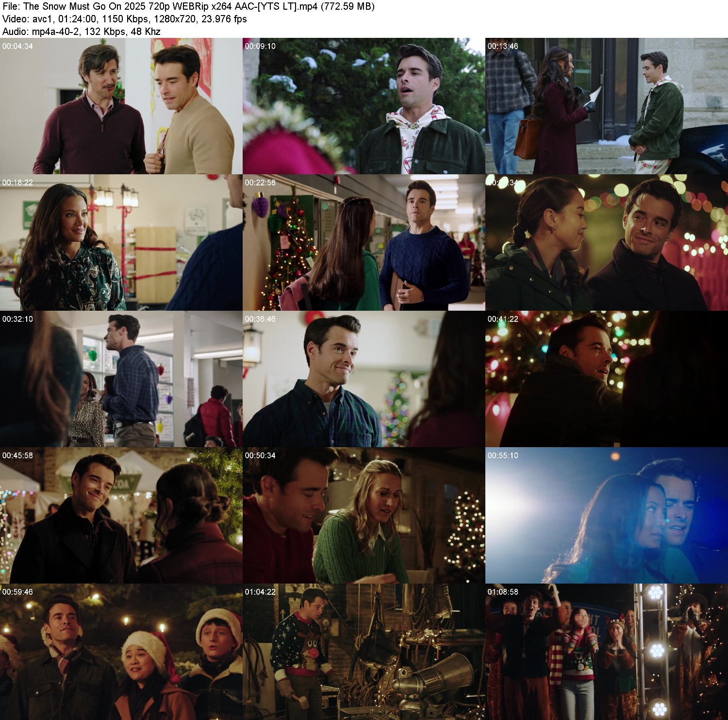Click the timestamp text 00:13:46
The width and height of the screenshot is (728, 720).
[503, 46]
